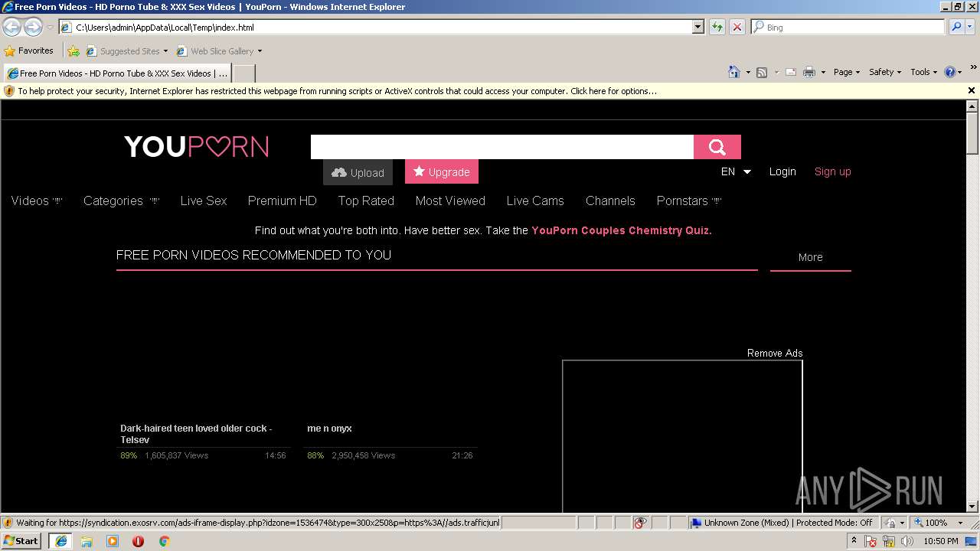The height and width of the screenshot is (551, 980).
Task: Click the Start button
Action: (21, 541)
